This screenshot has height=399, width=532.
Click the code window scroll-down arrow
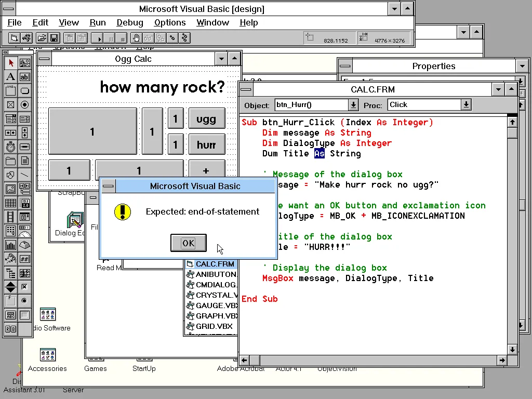click(x=512, y=349)
